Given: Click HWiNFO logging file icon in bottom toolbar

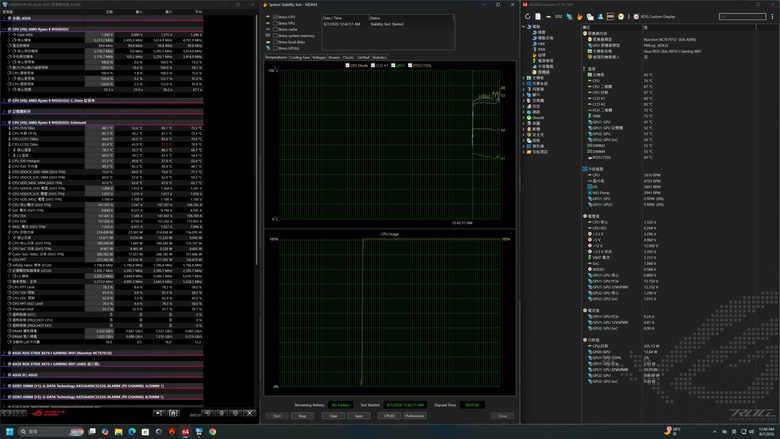Looking at the screenshot, I should (221, 413).
